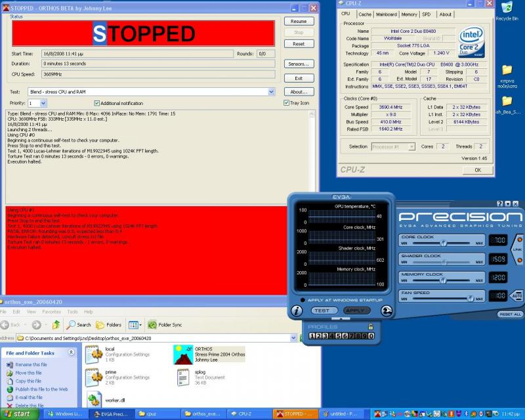Open EVGA Precision help question mark
Viewport: 525px width, 420px height.
pos(500,203)
